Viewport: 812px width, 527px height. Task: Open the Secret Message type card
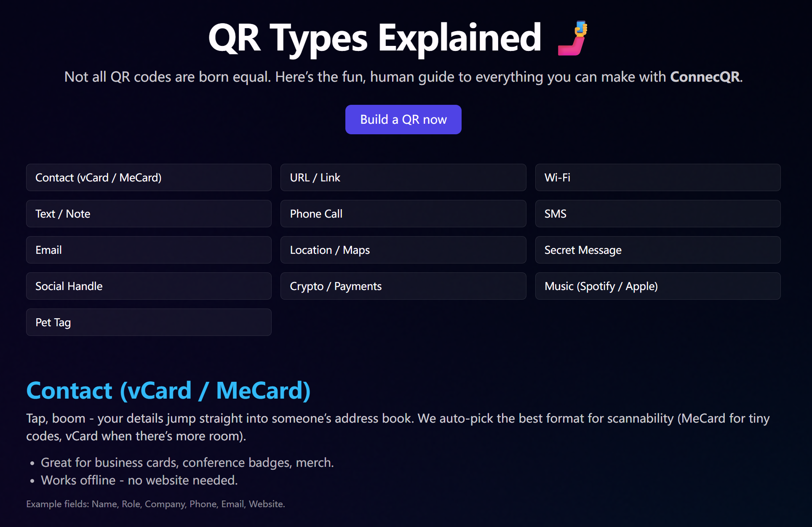[657, 250]
